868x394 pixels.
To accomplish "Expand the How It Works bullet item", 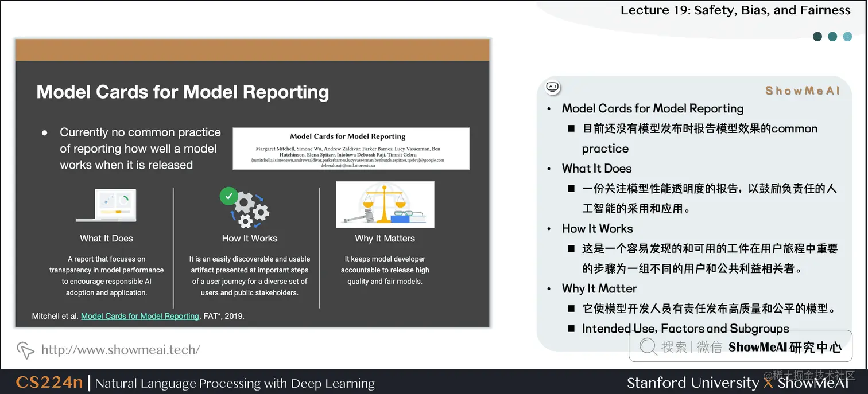I will [x=598, y=228].
